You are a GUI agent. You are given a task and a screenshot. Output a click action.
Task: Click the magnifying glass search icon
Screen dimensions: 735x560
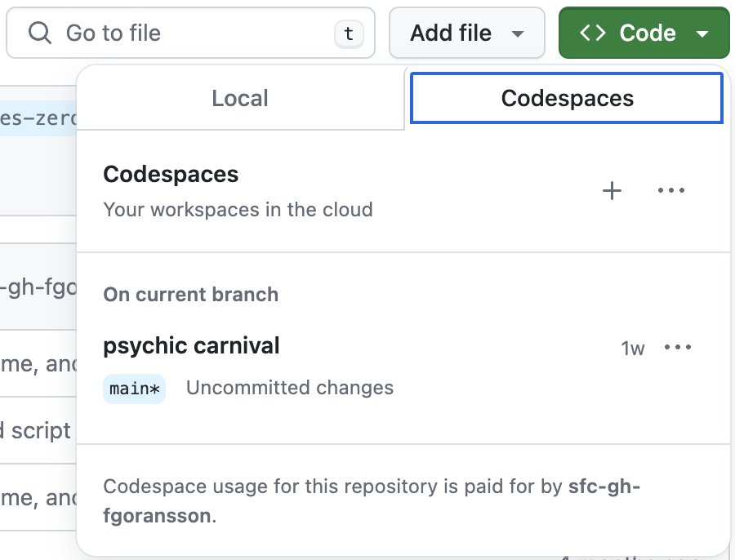[x=38, y=33]
